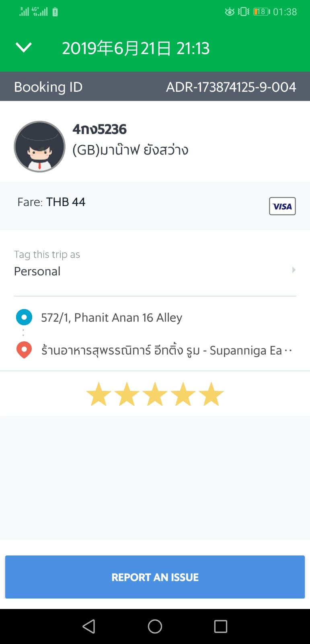Select the third rating star

(155, 394)
